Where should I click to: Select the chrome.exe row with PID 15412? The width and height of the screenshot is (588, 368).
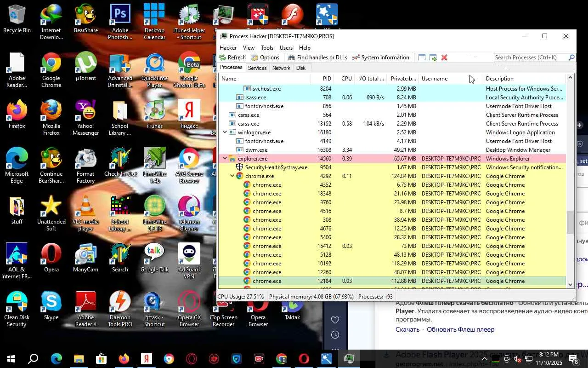[392, 246]
